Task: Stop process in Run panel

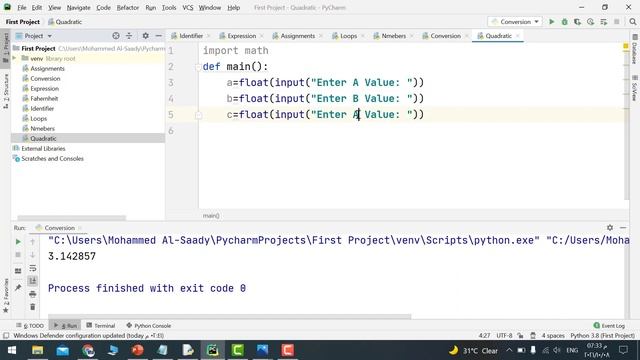Action: click(18, 255)
